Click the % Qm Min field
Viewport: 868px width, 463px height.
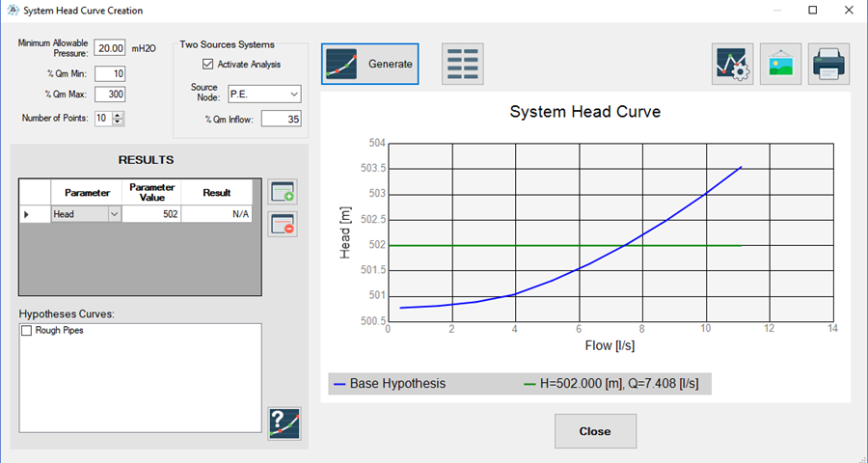click(x=110, y=73)
